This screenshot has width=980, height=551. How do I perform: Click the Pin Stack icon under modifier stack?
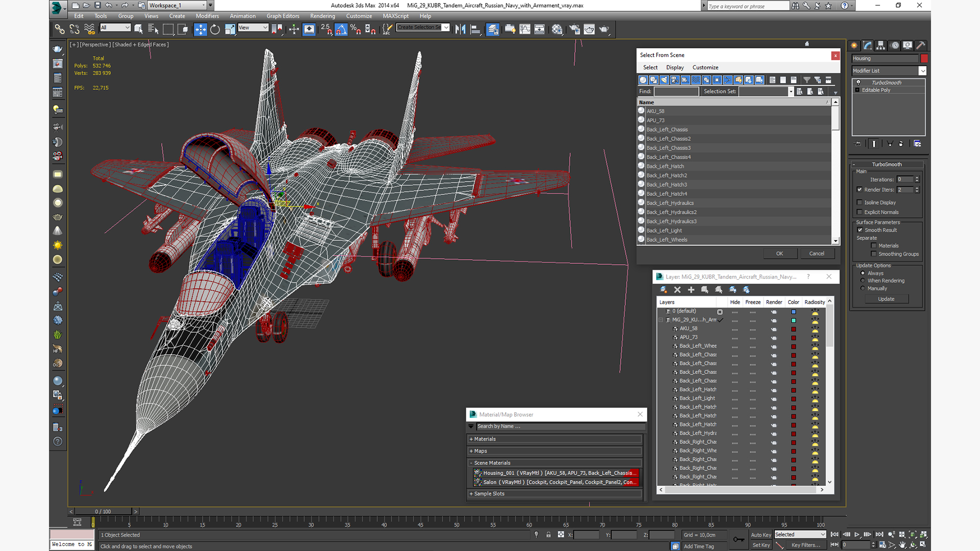click(858, 144)
